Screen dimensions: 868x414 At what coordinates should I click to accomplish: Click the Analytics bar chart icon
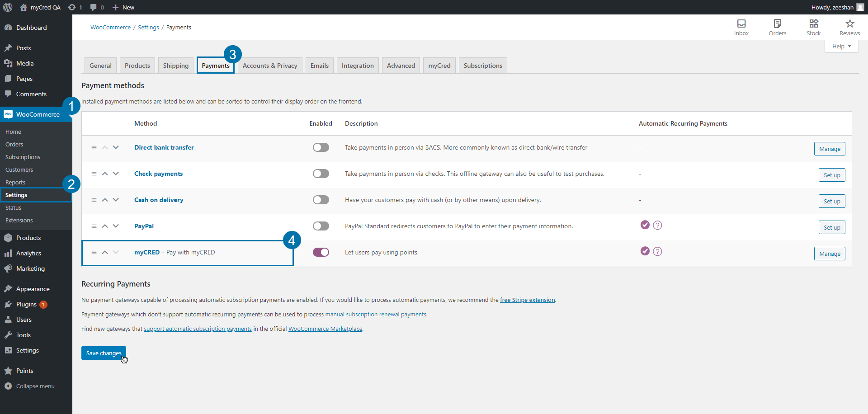tap(8, 253)
